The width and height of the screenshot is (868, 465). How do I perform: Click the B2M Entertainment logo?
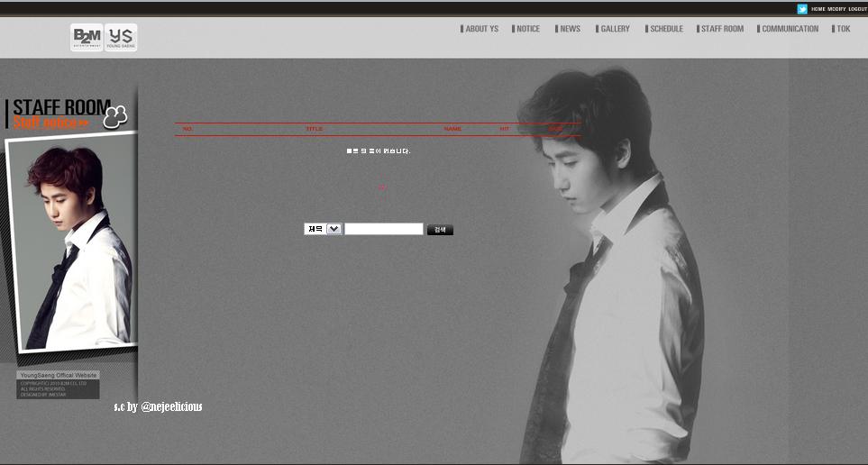[x=87, y=37]
